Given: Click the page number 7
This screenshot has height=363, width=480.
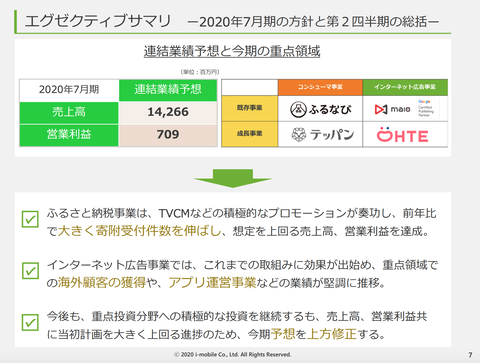Looking at the screenshot, I should [470, 355].
